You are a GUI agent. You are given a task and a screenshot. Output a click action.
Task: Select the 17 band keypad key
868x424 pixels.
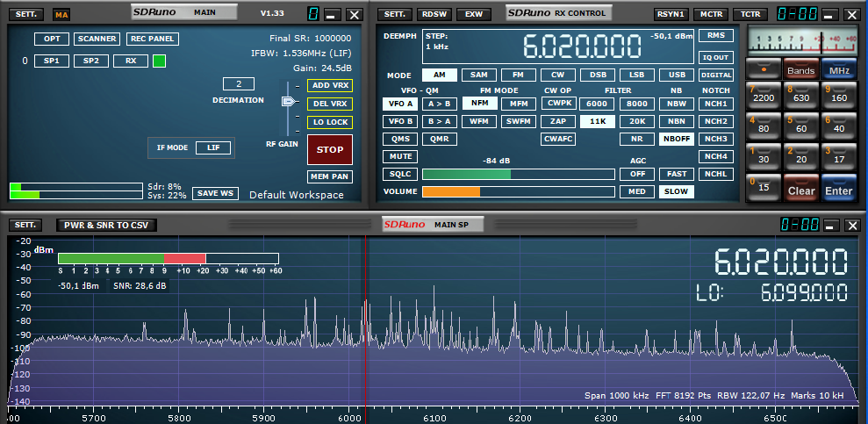coord(839,157)
